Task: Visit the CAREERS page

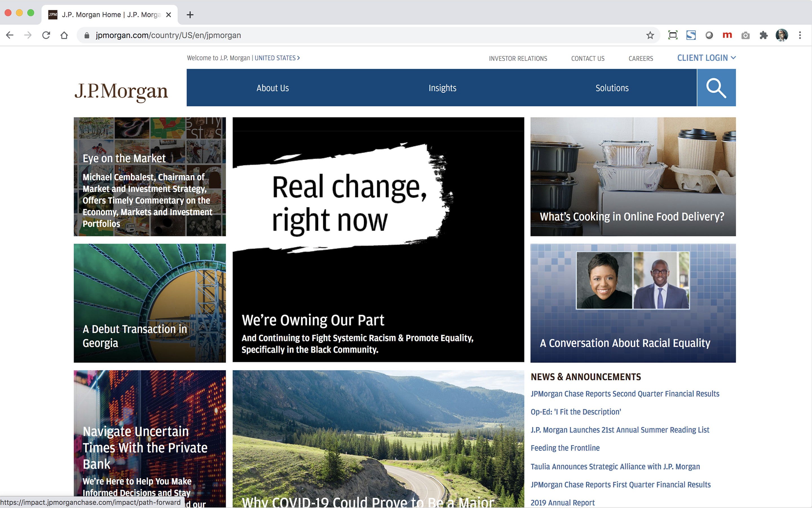Action: (x=641, y=58)
